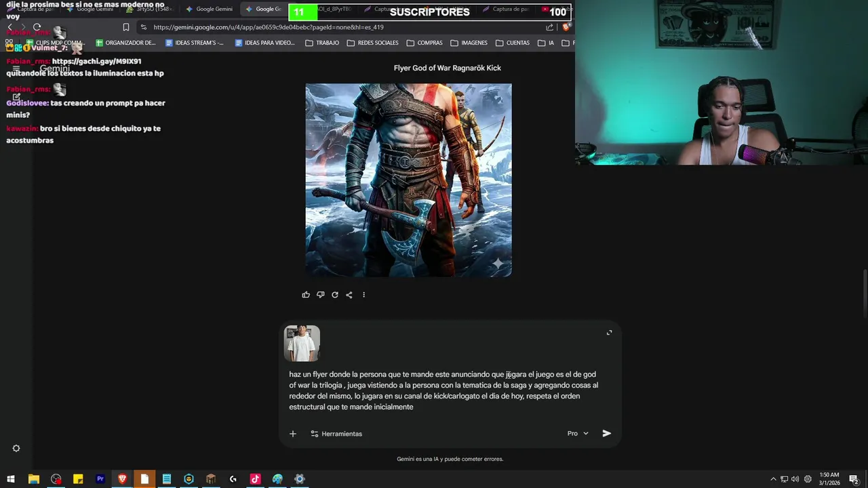
Task: Bookmark this page with the bookmark icon
Action: (125, 27)
